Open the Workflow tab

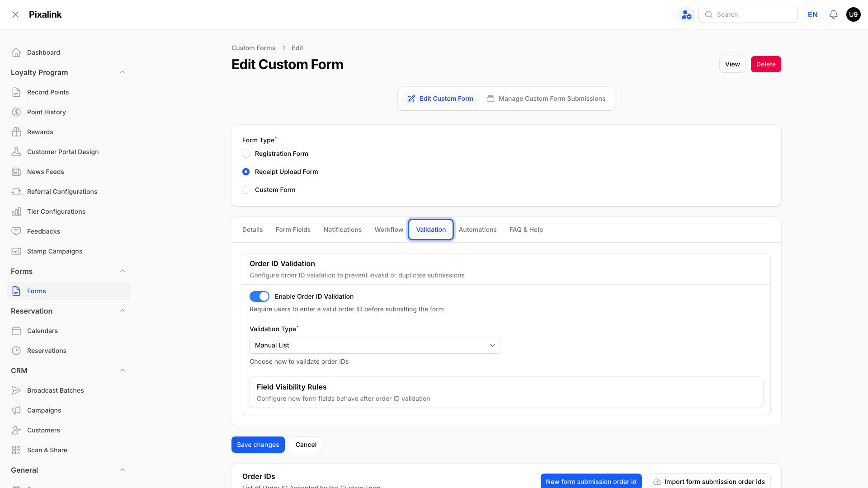pos(389,230)
